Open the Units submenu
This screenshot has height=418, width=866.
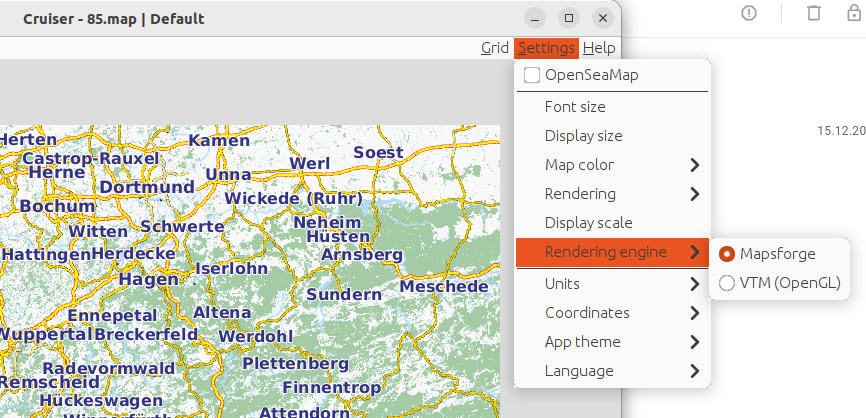click(612, 284)
